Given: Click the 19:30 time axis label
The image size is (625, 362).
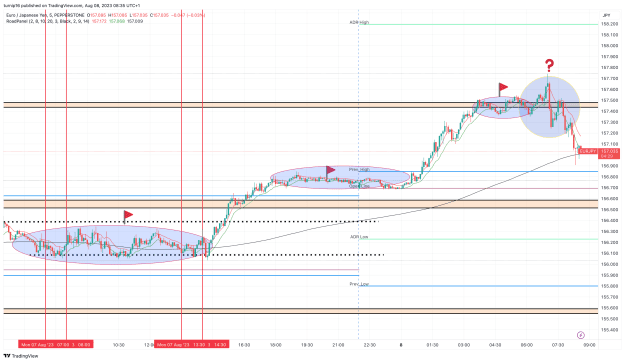Looking at the screenshot, I should tap(307, 345).
